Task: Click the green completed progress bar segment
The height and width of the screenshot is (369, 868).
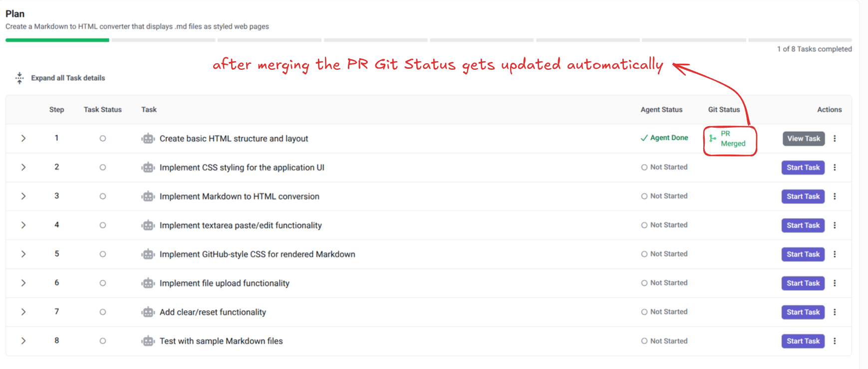Action: coord(57,40)
